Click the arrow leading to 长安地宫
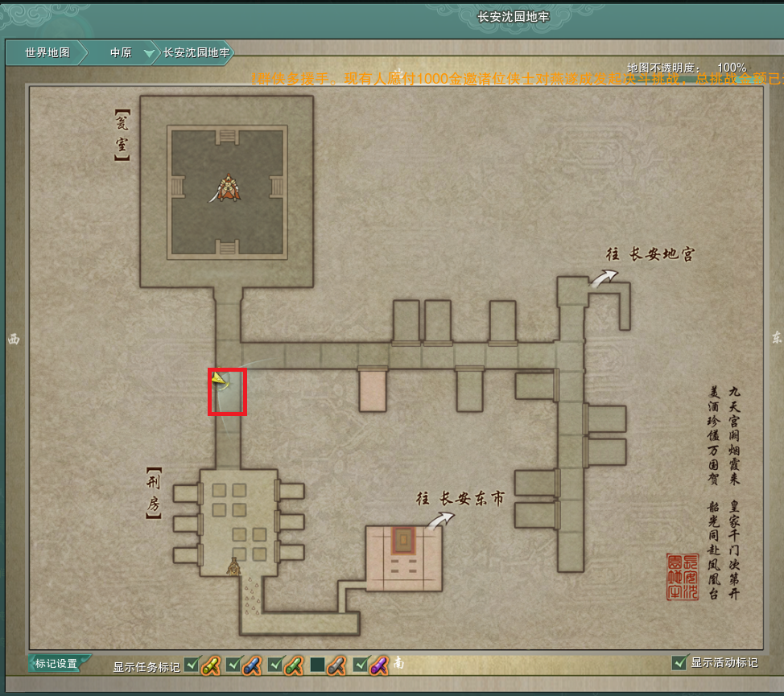Screen dimensions: 784x696 tap(604, 277)
